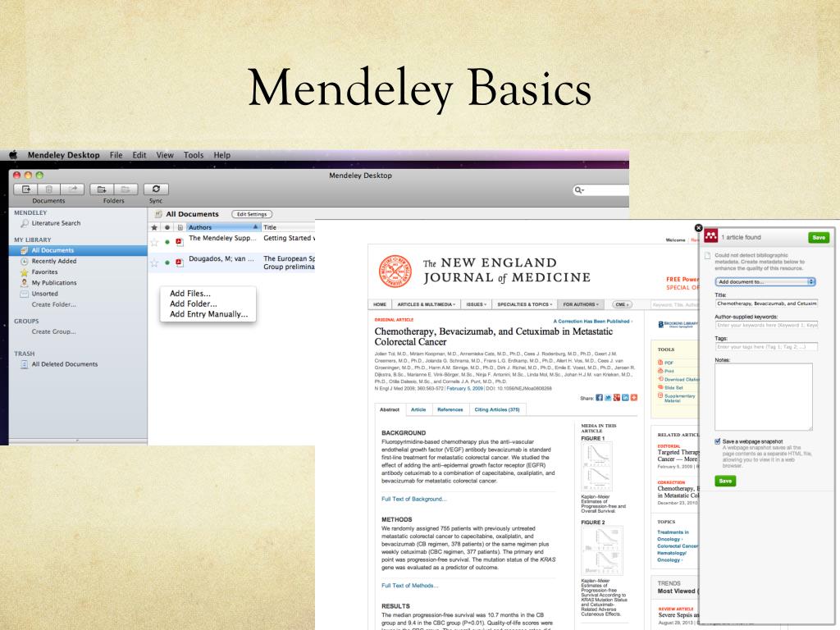
Task: Open Figure 1 thumbnail
Action: click(x=597, y=467)
